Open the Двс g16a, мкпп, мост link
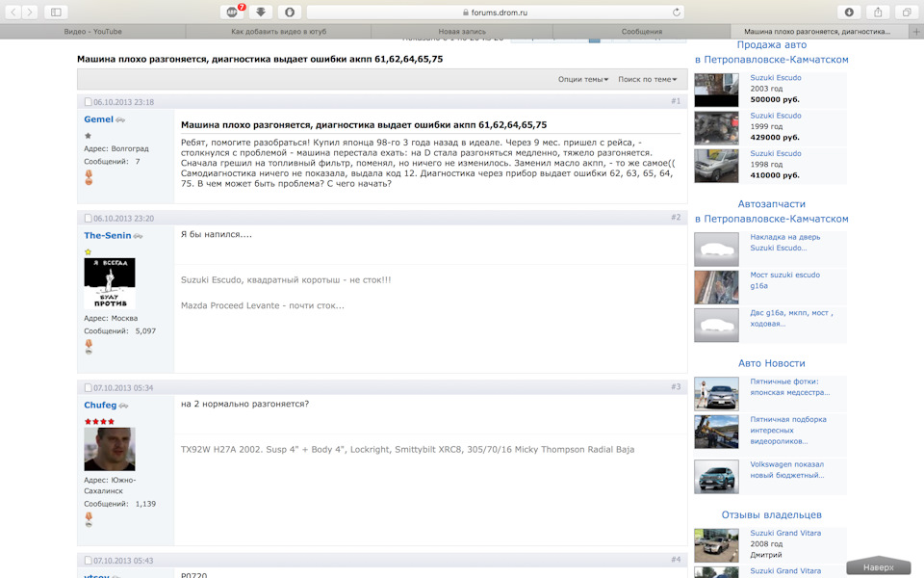924x578 pixels. [791, 319]
